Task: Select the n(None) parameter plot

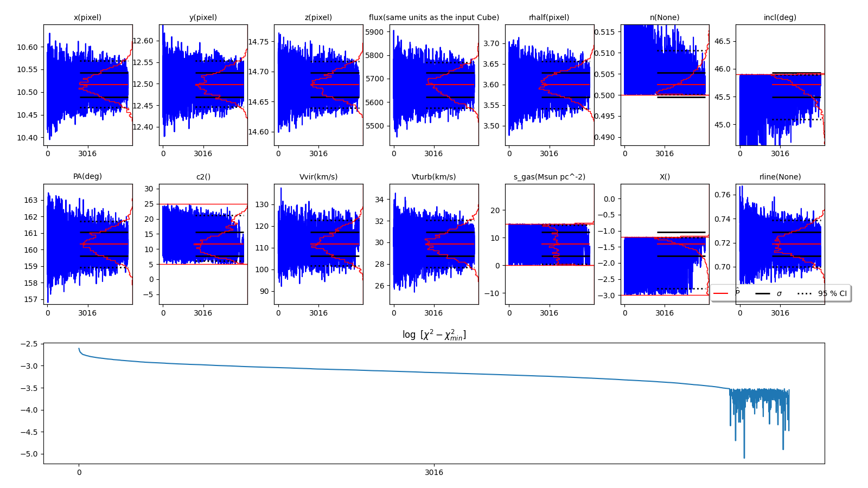Action: pyautogui.click(x=665, y=85)
